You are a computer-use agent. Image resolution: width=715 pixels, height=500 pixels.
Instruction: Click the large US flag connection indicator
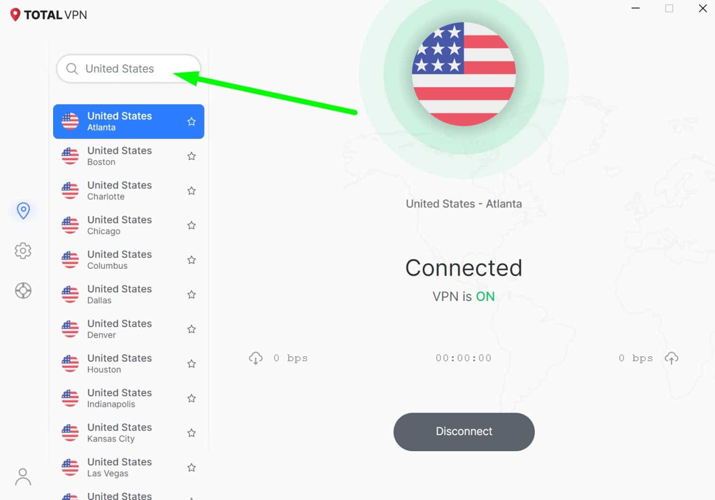click(x=464, y=74)
